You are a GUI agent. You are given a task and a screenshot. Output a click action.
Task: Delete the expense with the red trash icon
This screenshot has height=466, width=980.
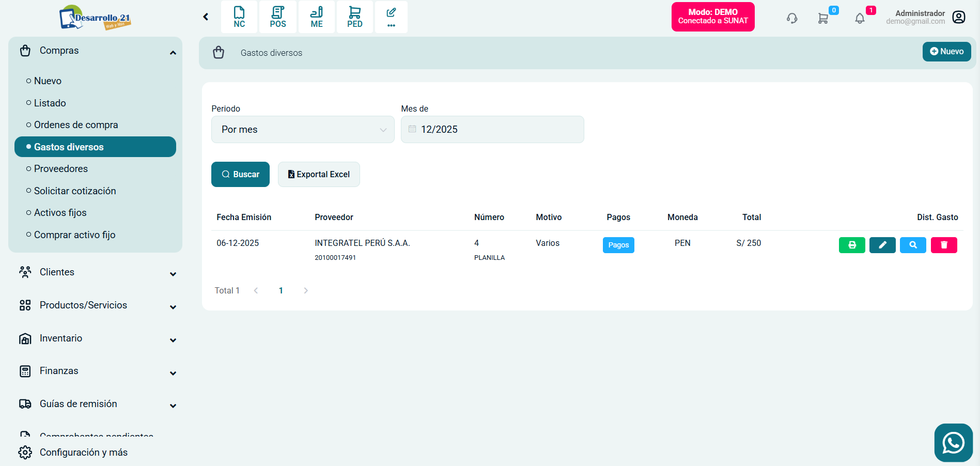[x=944, y=245]
